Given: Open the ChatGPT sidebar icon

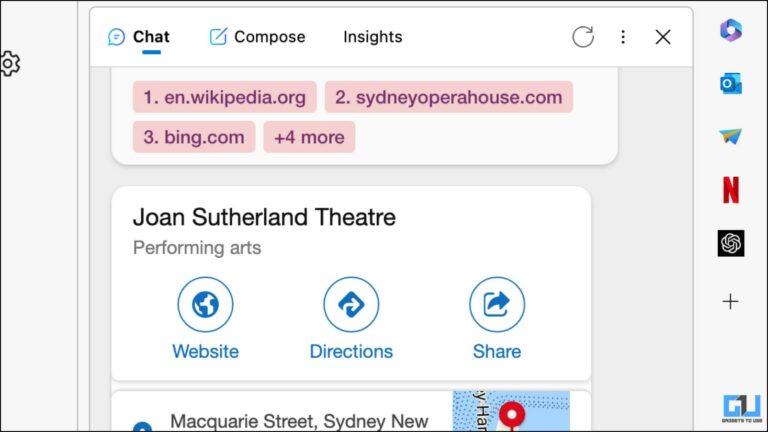Looking at the screenshot, I should [x=731, y=243].
